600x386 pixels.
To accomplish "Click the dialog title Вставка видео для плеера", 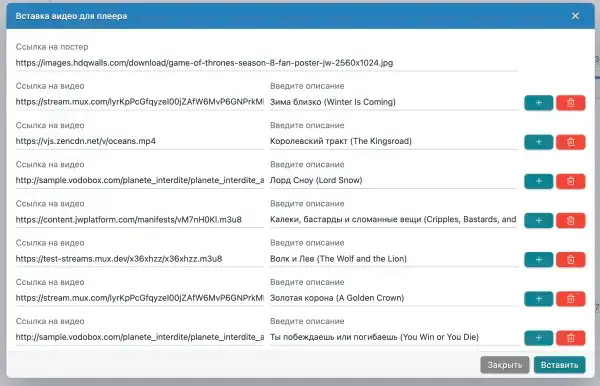I will click(72, 16).
